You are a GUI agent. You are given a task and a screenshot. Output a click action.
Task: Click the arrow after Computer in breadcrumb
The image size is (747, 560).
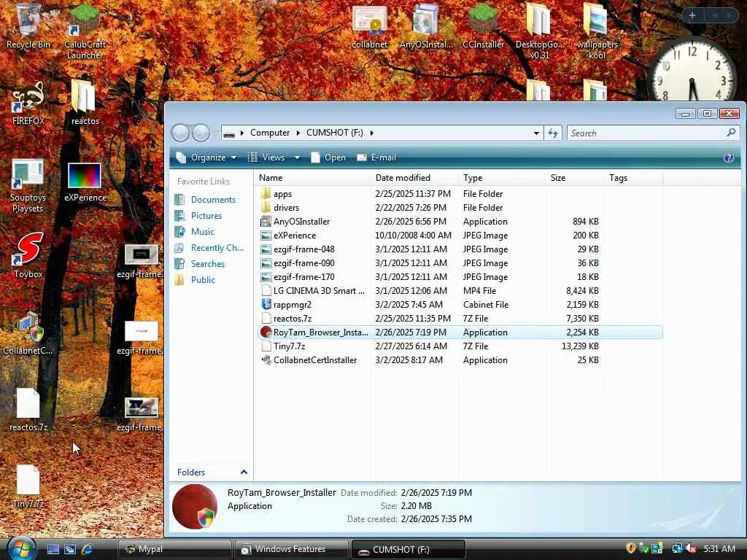(298, 133)
